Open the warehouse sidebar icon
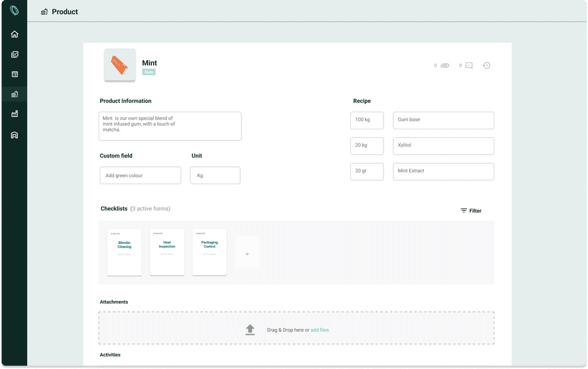 click(15, 135)
